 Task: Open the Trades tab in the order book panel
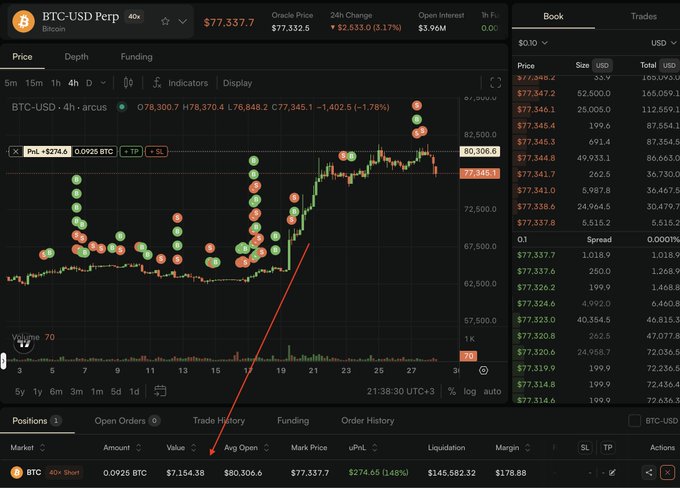pos(644,16)
